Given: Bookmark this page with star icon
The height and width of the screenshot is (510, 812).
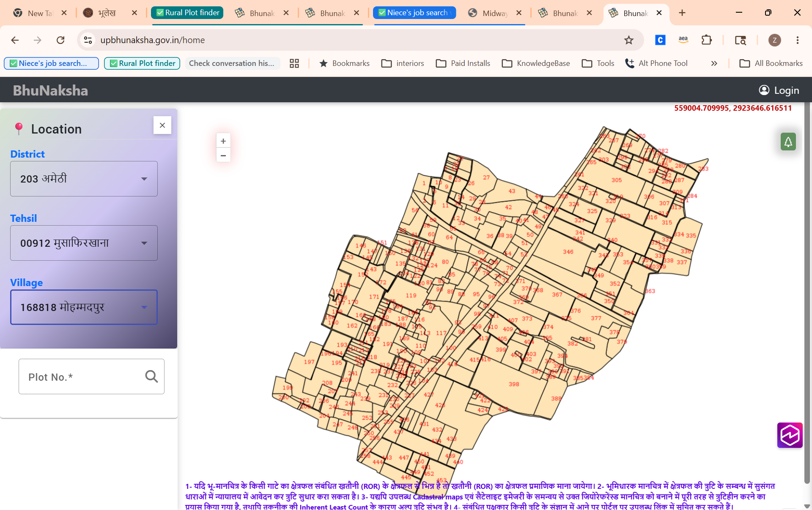Looking at the screenshot, I should coord(629,40).
